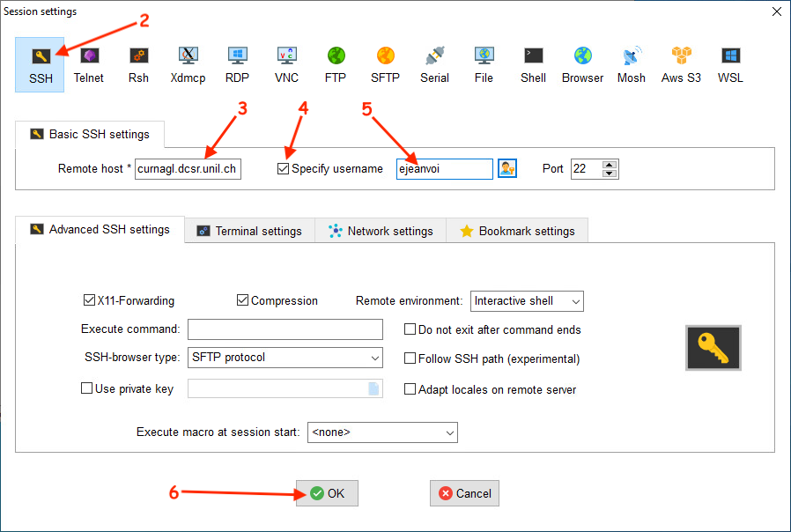
Task: Switch to the Terminal settings tab
Action: (249, 231)
